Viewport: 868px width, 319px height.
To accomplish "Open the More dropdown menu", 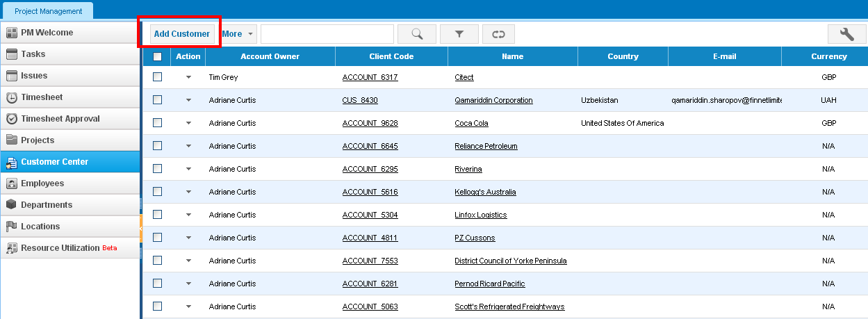I will (x=238, y=34).
